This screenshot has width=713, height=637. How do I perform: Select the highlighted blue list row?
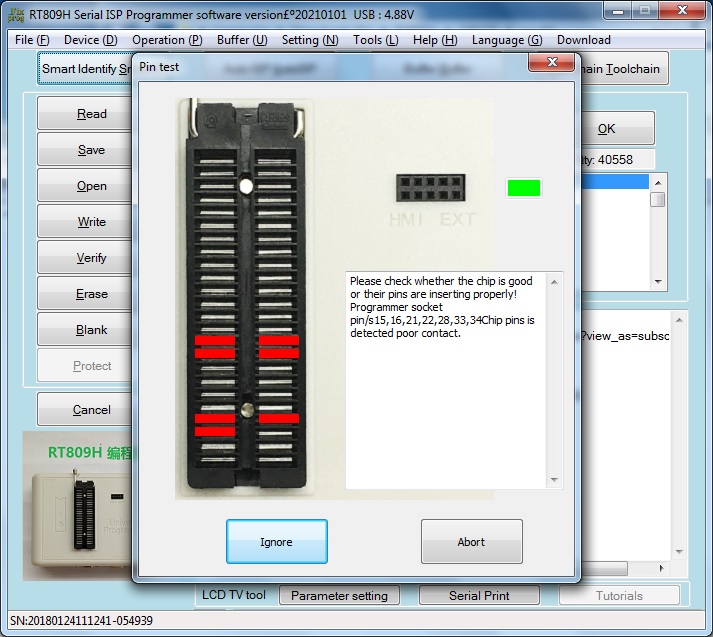point(615,181)
